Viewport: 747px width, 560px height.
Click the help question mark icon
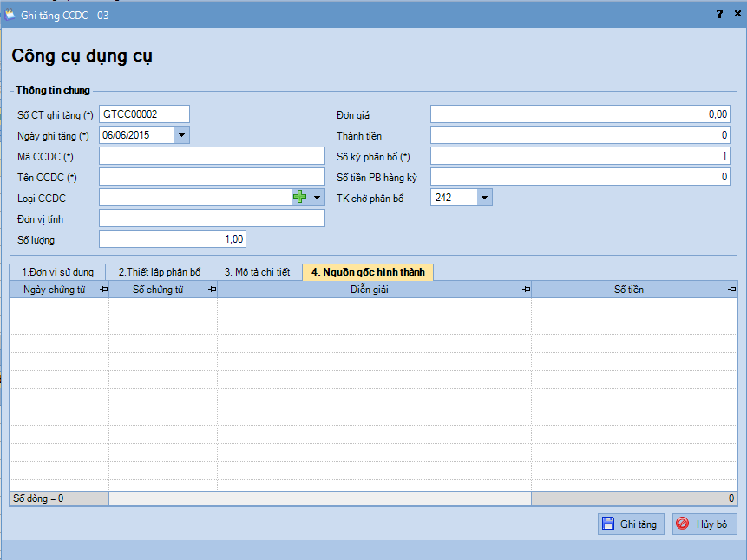719,14
